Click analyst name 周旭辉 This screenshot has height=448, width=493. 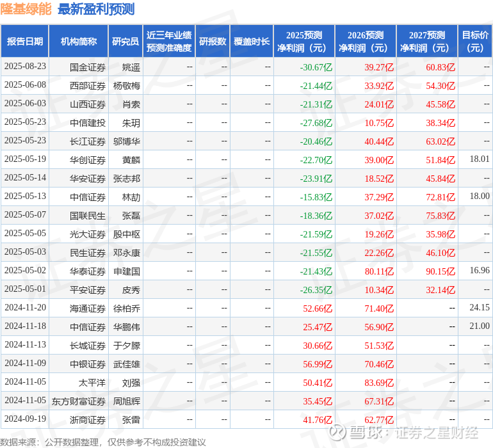(127, 401)
